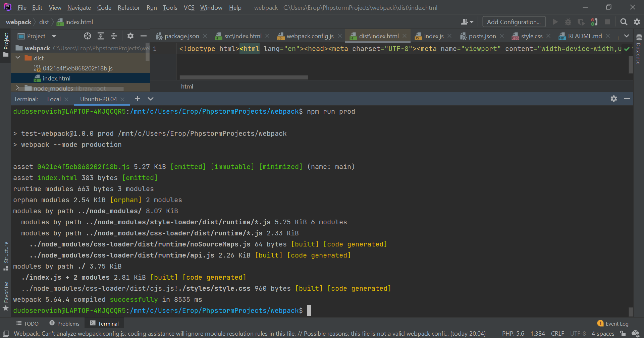Click the editor horizontal scrollbar
This screenshot has width=644, height=338.
(x=244, y=77)
